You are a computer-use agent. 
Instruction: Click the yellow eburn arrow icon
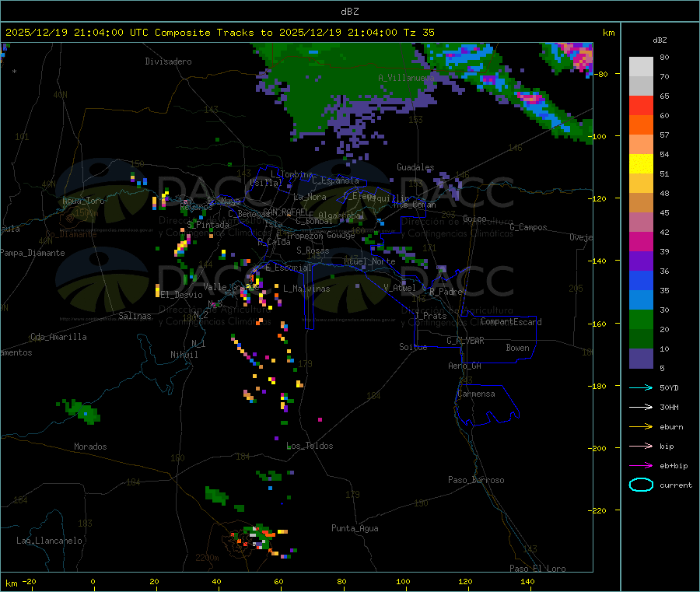click(x=641, y=427)
